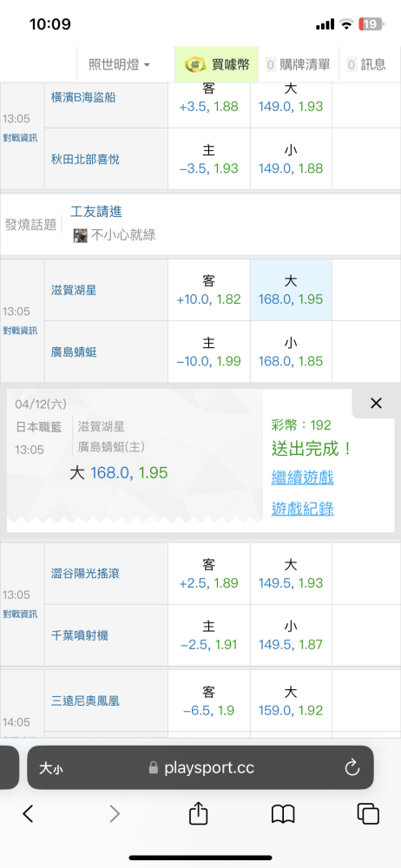Show Safari tabs overview icon
Image resolution: width=401 pixels, height=868 pixels.
coord(367,813)
